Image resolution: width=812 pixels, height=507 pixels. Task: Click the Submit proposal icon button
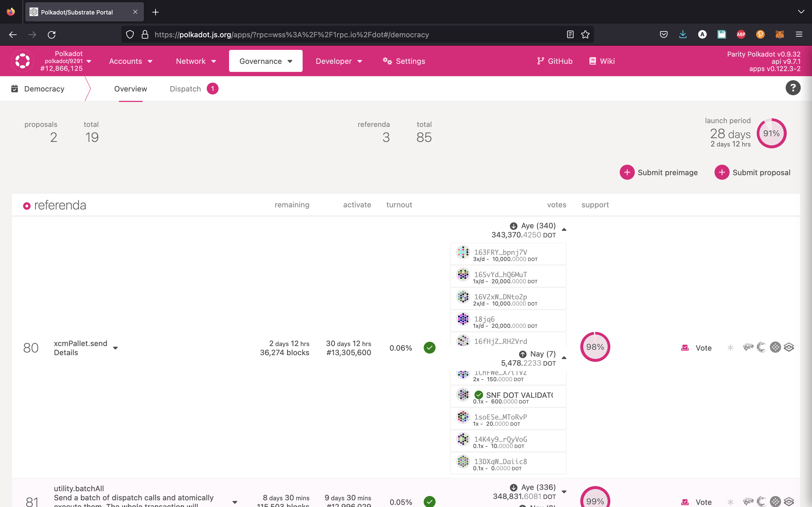coord(722,172)
